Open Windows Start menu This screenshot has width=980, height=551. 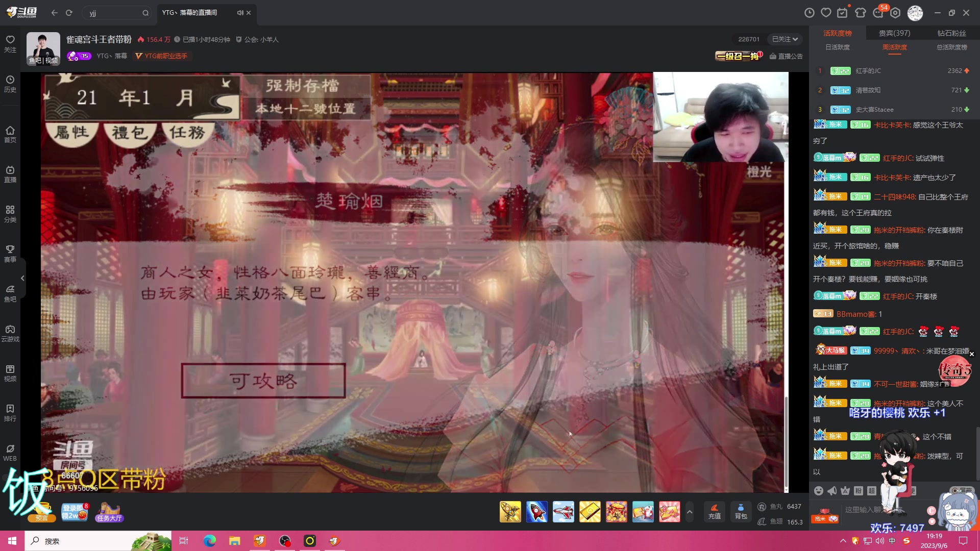tap(12, 541)
